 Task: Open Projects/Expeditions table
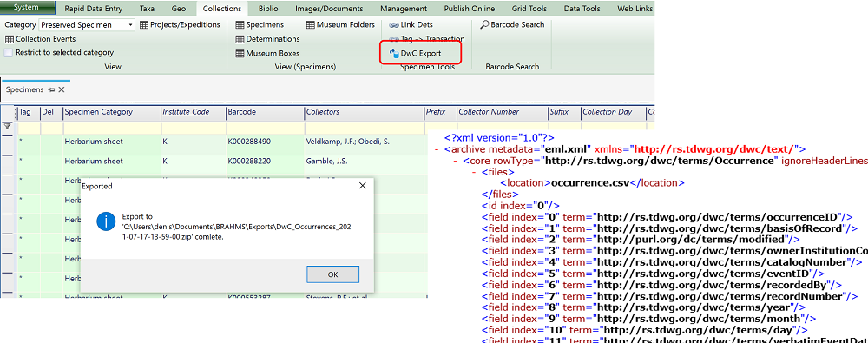pos(180,25)
